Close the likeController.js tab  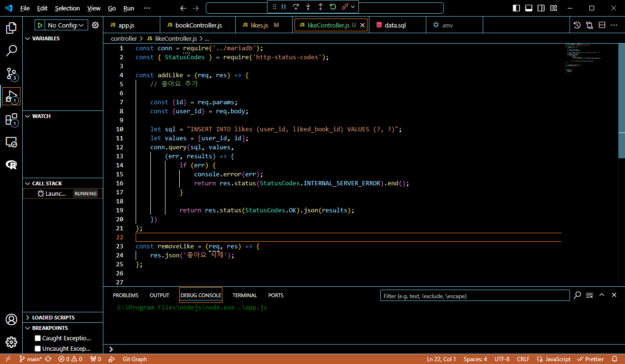click(363, 25)
